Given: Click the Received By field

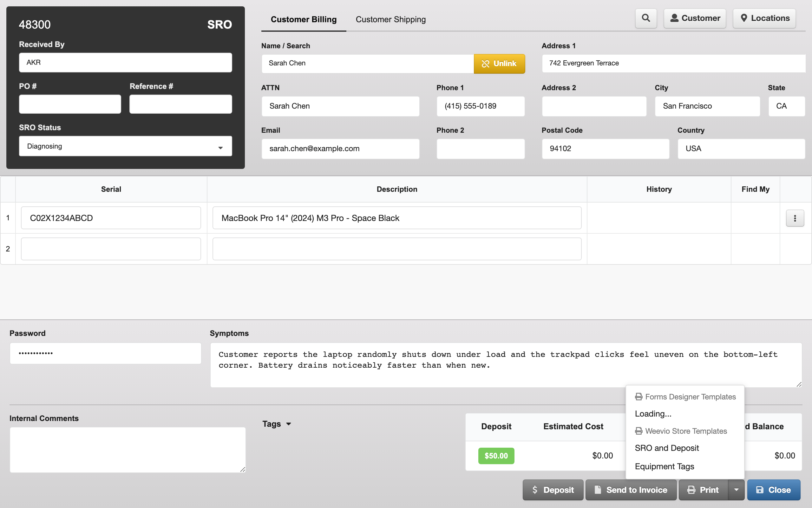Looking at the screenshot, I should (126, 63).
